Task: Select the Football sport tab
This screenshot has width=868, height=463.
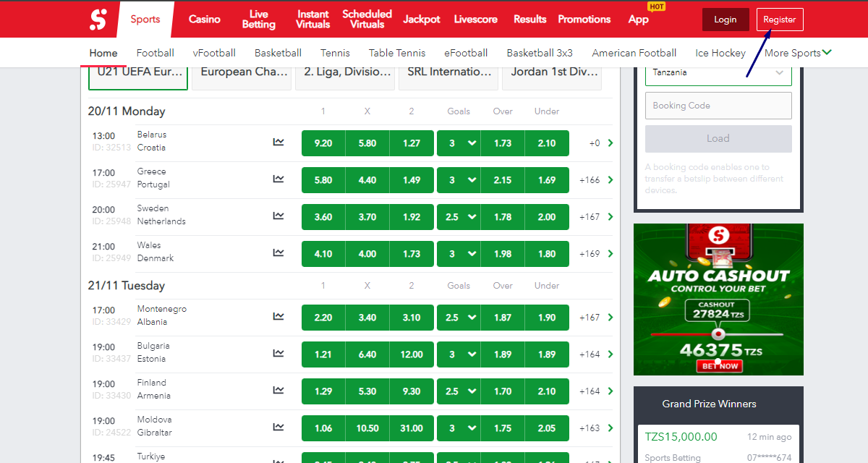Action: (156, 53)
